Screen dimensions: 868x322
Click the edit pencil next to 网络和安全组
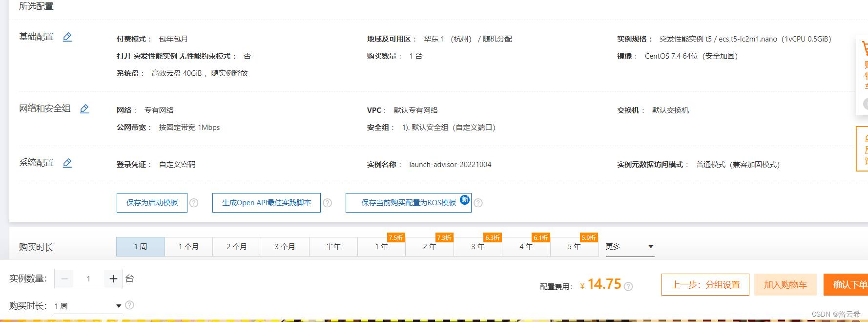[84, 109]
